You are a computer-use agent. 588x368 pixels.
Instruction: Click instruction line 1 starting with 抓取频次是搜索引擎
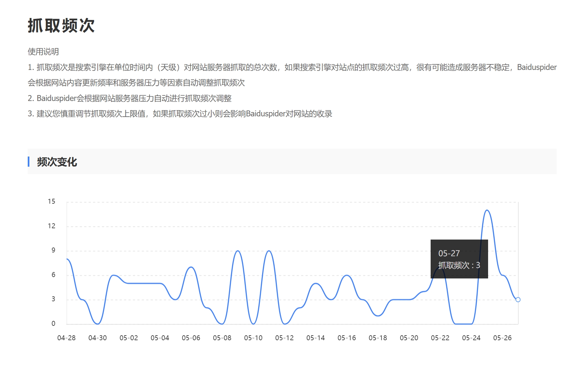point(292,75)
